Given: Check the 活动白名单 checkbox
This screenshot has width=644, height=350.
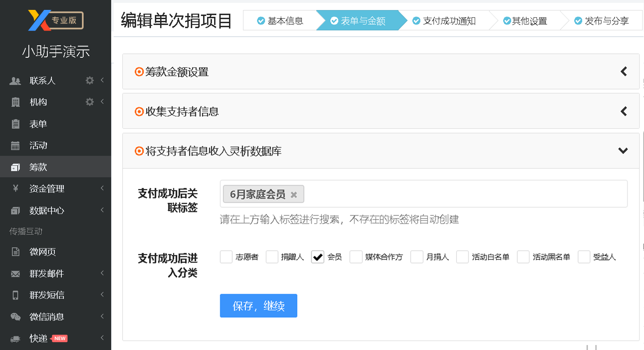Looking at the screenshot, I should (x=462, y=257).
